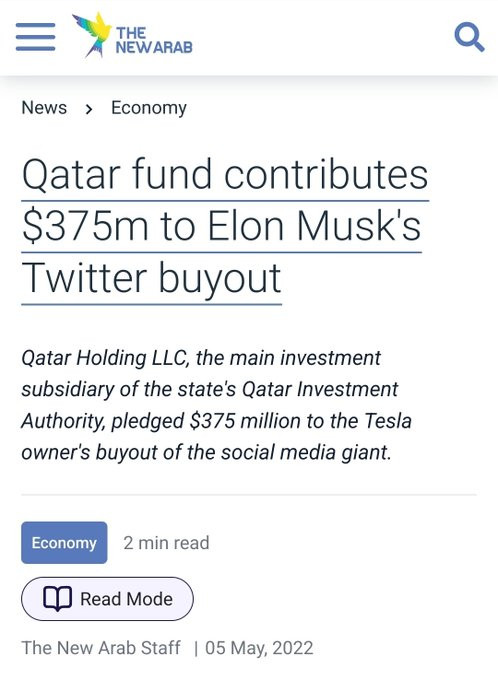498x680 pixels.
Task: Click the 'Twitter buyout' headline text
Action: [x=151, y=279]
